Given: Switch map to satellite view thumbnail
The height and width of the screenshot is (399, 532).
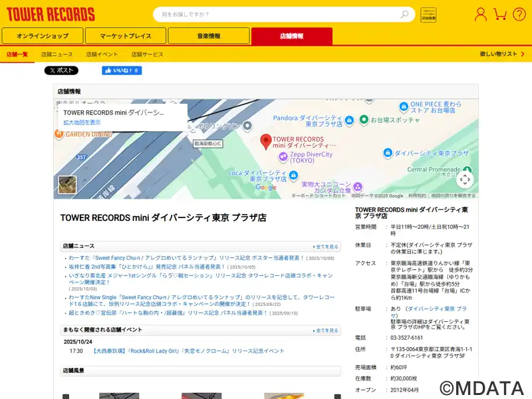Looking at the screenshot, I should (x=67, y=185).
